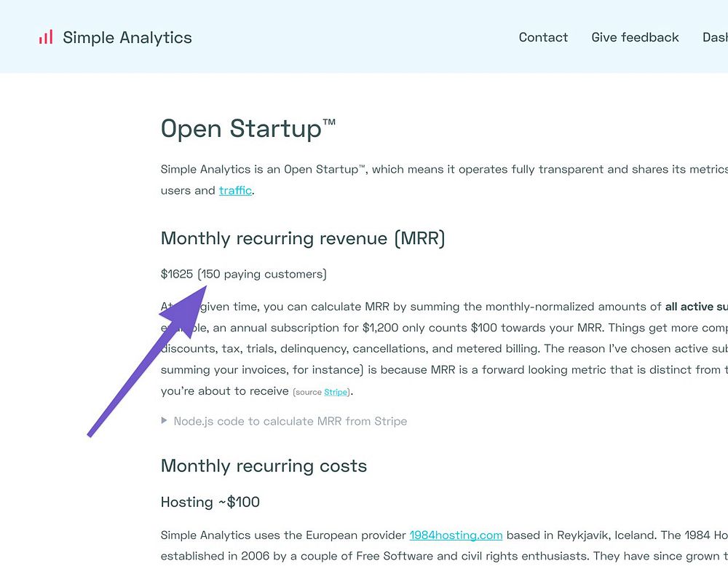Click the purple arrow annotation head

[186, 310]
